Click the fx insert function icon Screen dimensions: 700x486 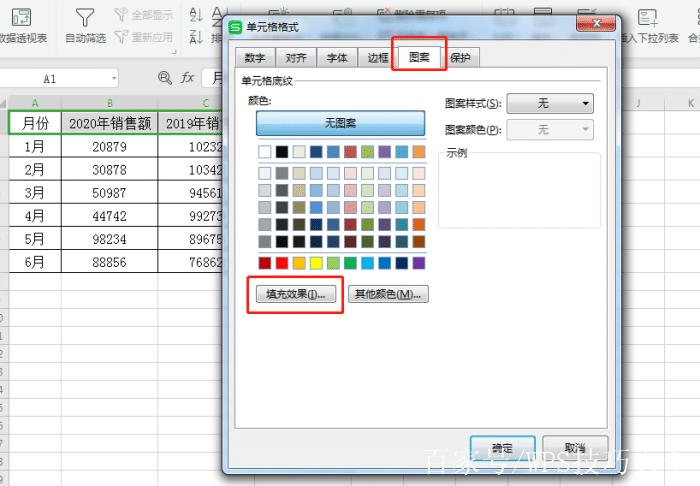(187, 78)
